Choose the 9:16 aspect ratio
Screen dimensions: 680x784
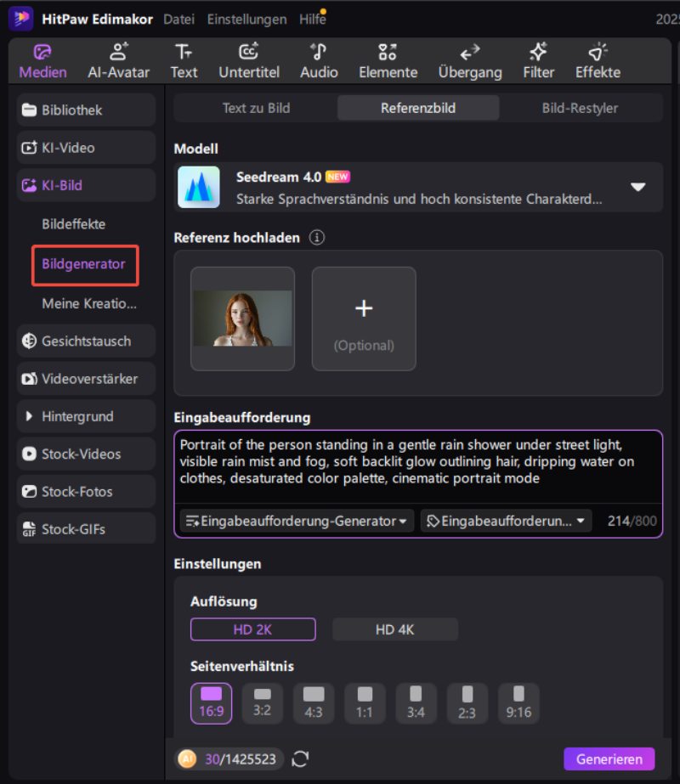[518, 702]
